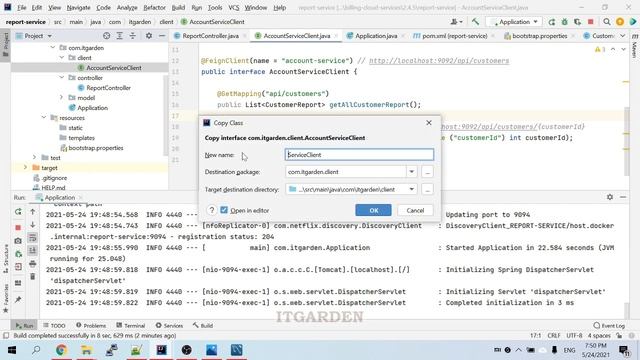The height and width of the screenshot is (360, 640).
Task: Click the locate file target icon in Project panel
Action: point(107,36)
